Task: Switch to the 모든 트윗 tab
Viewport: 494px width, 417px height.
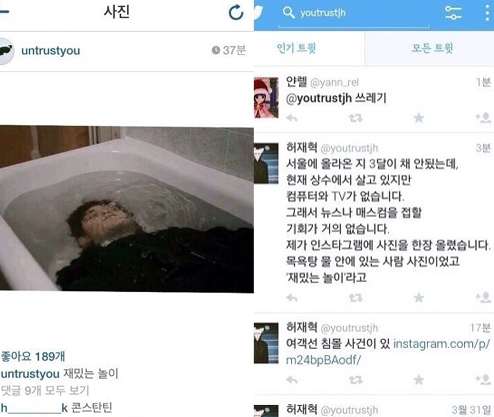Action: pyautogui.click(x=430, y=48)
